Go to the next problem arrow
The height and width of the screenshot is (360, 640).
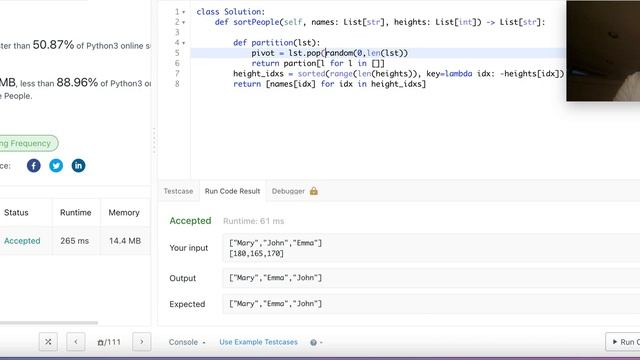142,342
